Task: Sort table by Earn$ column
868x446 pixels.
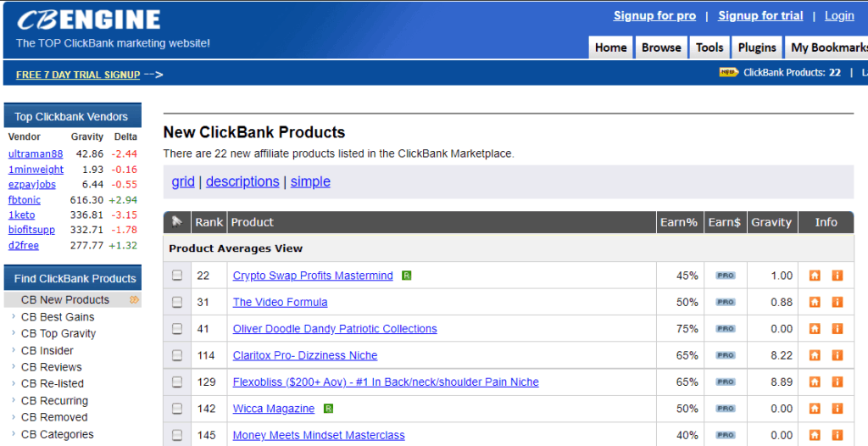Action: (x=724, y=222)
